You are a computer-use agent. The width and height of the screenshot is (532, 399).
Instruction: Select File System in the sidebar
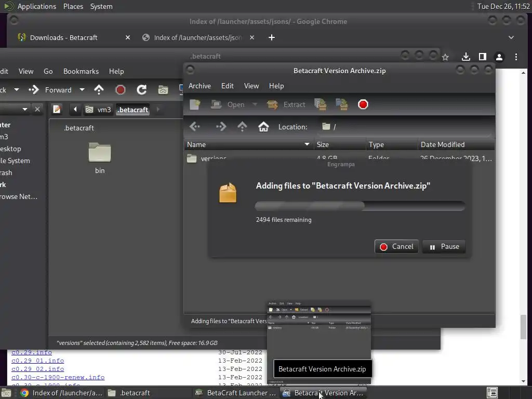(15, 161)
